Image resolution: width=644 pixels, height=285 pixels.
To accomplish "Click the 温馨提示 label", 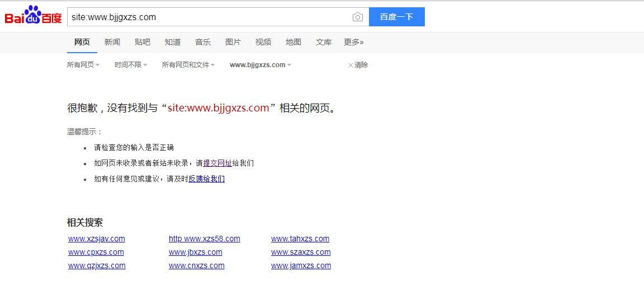I will click(x=84, y=132).
